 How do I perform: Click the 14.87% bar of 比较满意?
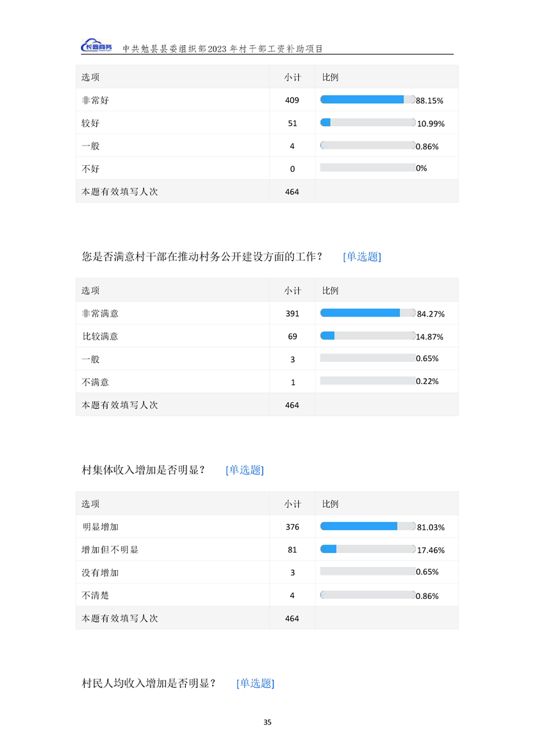tap(367, 336)
